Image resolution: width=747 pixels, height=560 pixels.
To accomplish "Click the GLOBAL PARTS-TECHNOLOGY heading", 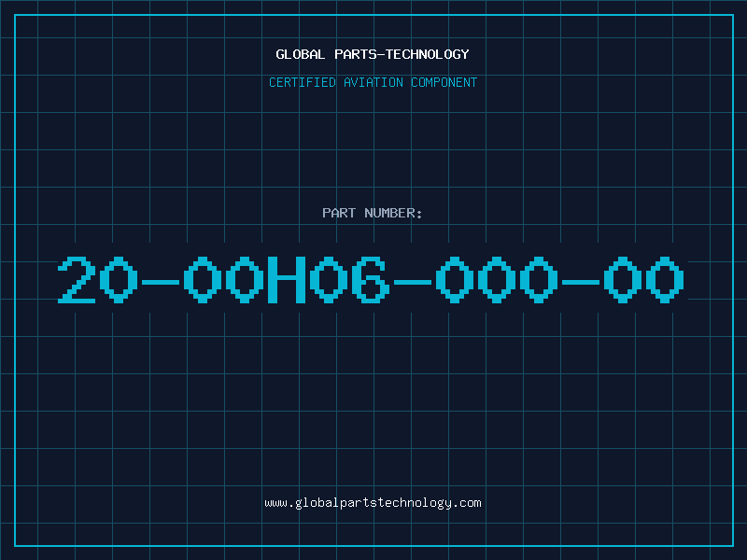I will point(373,54).
